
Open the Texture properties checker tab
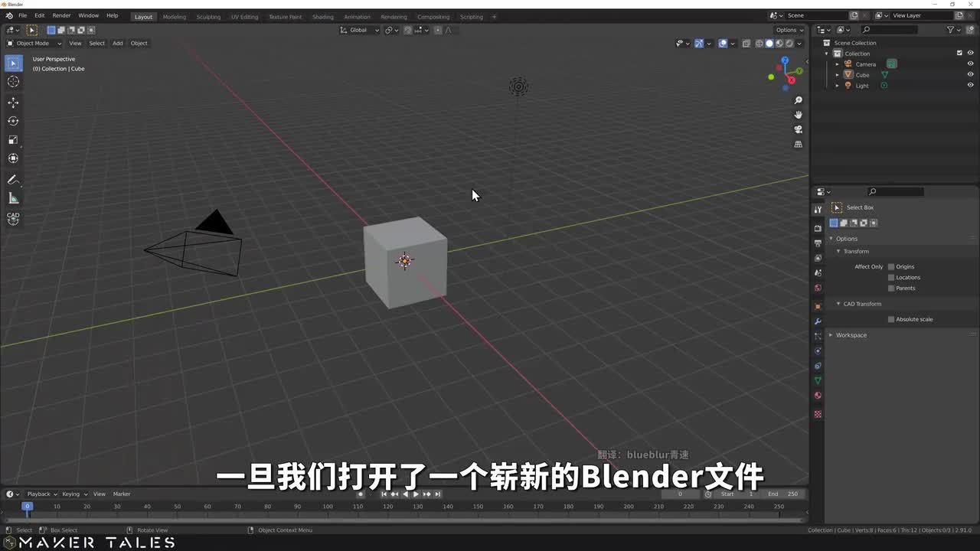coord(818,414)
